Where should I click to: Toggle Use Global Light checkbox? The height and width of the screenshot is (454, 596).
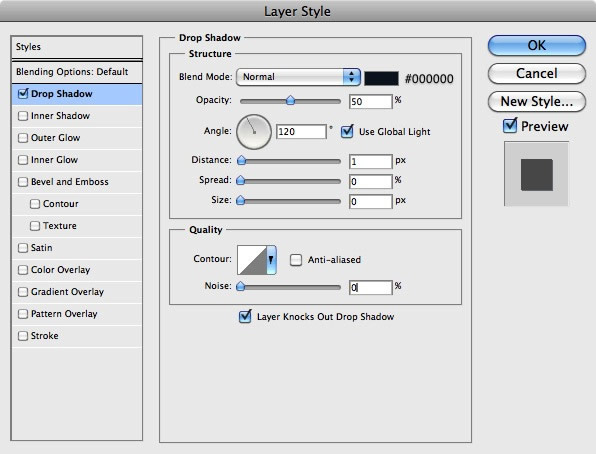(347, 132)
